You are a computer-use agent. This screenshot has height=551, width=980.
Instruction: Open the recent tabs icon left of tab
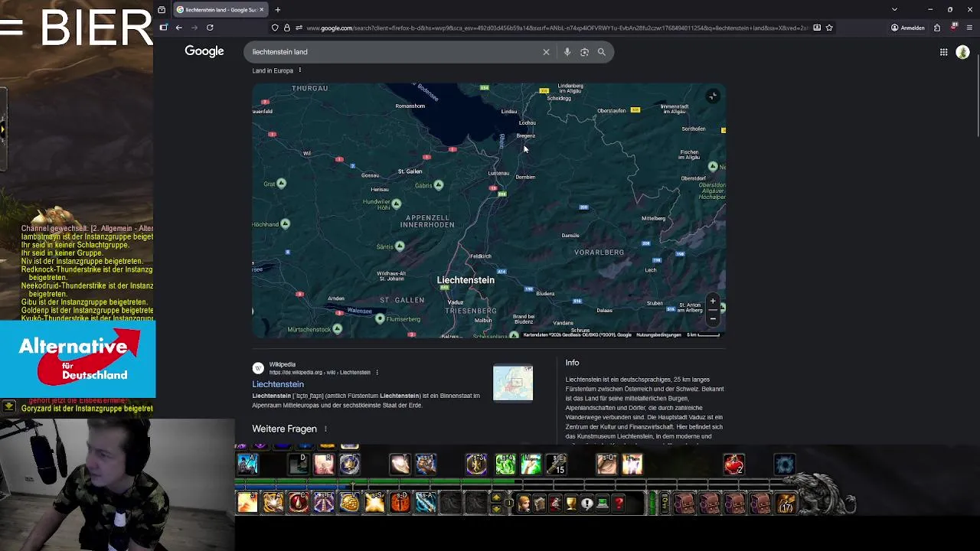point(162,9)
